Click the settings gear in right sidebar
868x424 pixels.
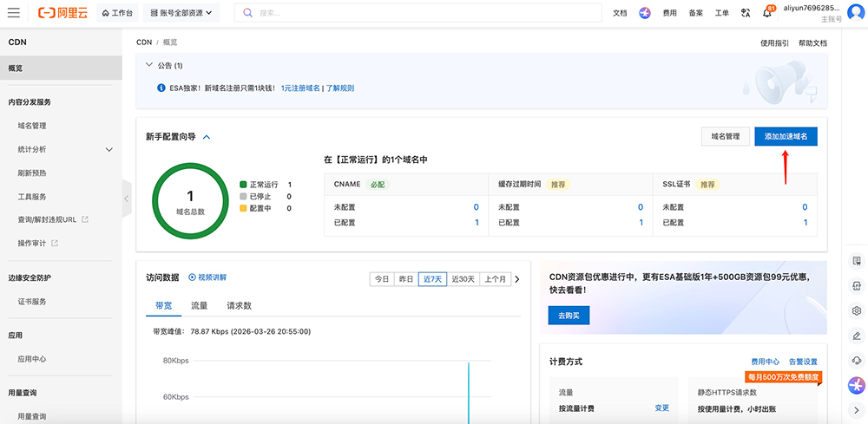coord(857,310)
